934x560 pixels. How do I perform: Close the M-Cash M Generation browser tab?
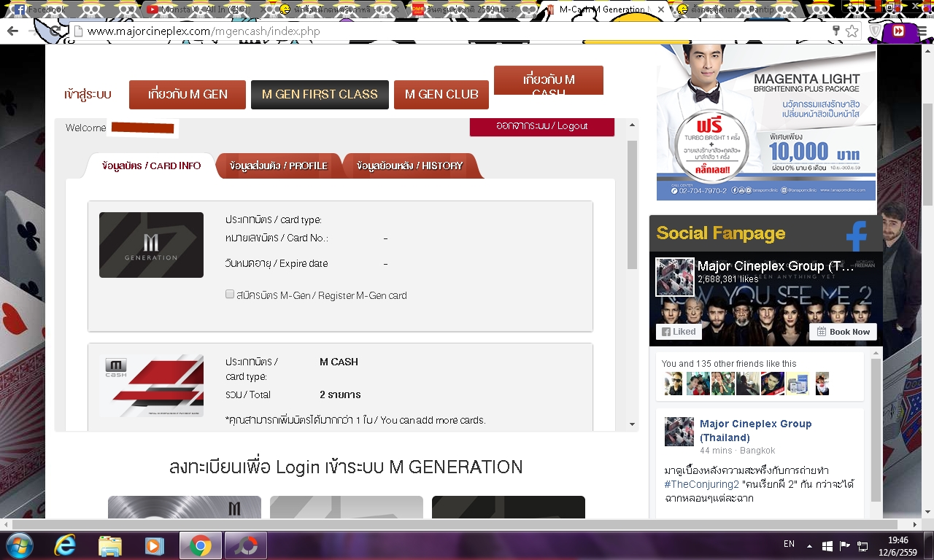(x=661, y=10)
